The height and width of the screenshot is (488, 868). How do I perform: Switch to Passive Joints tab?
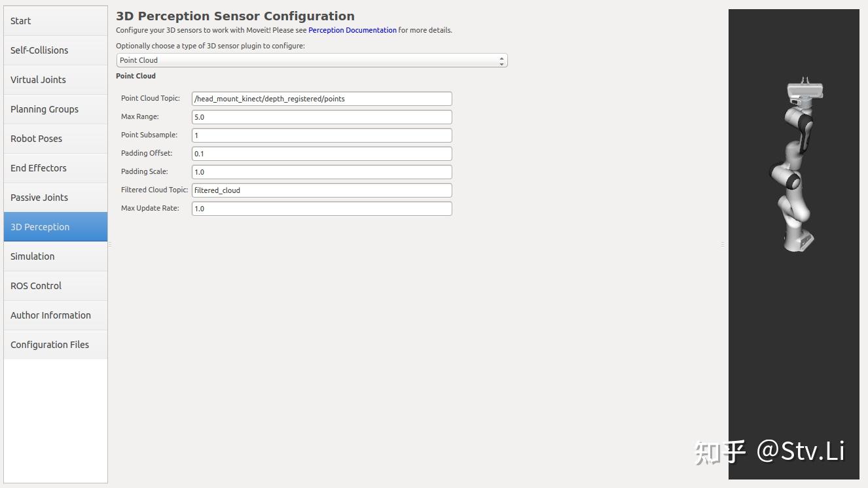click(55, 198)
